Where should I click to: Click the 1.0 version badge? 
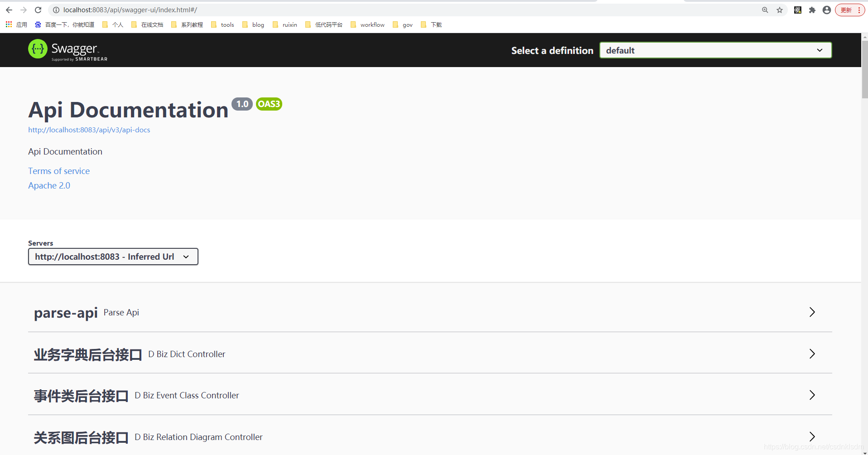point(242,104)
